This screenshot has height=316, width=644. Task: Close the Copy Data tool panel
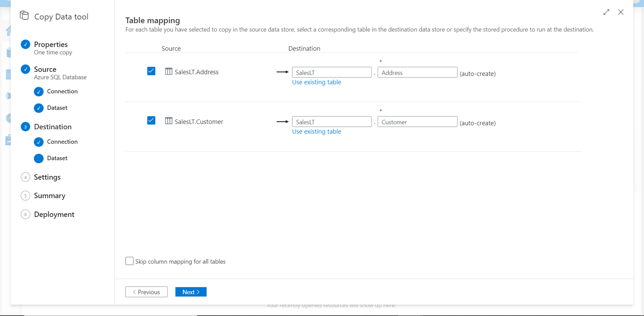[x=621, y=12]
